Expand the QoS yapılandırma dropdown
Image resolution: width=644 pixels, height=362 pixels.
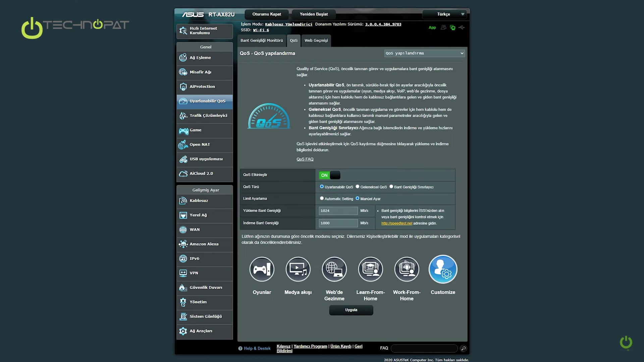(424, 53)
